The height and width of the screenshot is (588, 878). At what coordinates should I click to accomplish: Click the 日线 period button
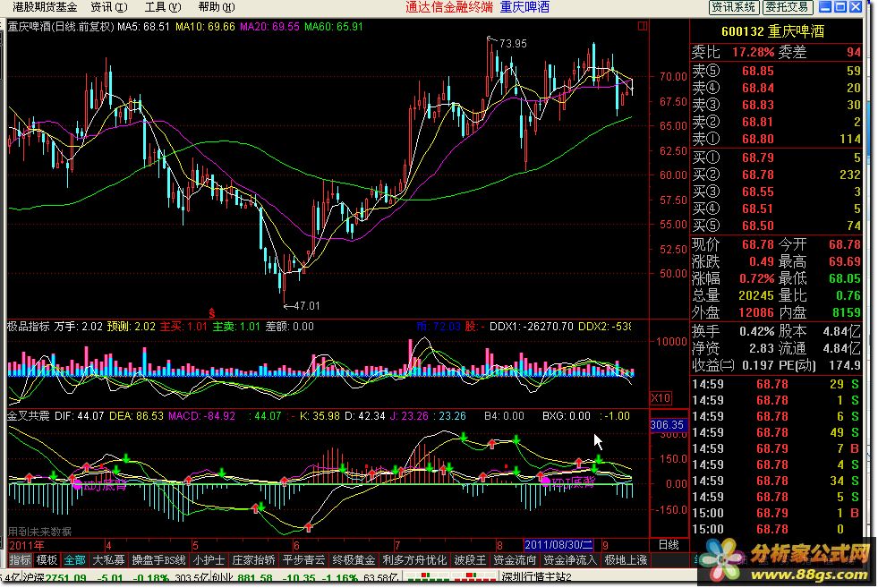pos(669,545)
